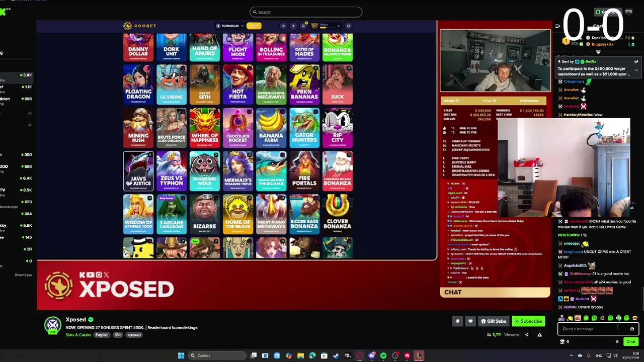
Task: Open the Home of the Brave slot
Action: click(238, 214)
